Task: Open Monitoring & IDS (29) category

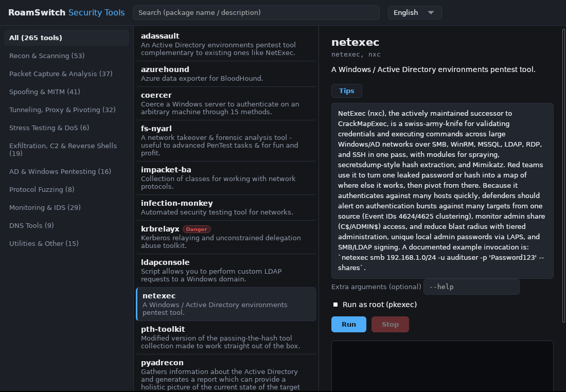Action: [x=67, y=208]
